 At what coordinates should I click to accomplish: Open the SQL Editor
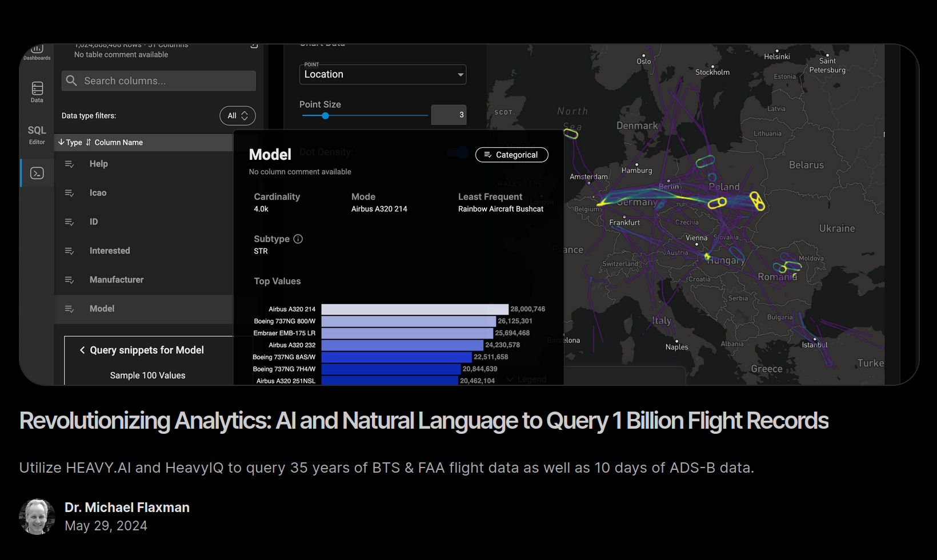point(37,135)
